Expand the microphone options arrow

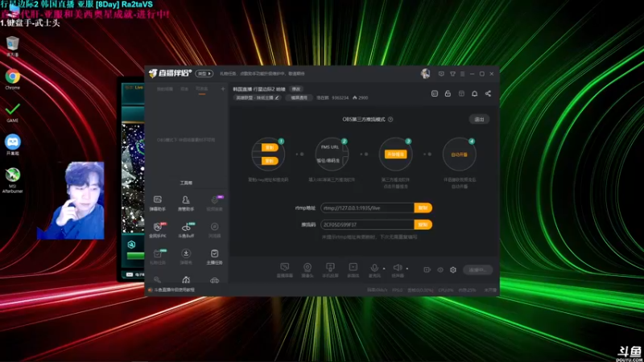(384, 269)
